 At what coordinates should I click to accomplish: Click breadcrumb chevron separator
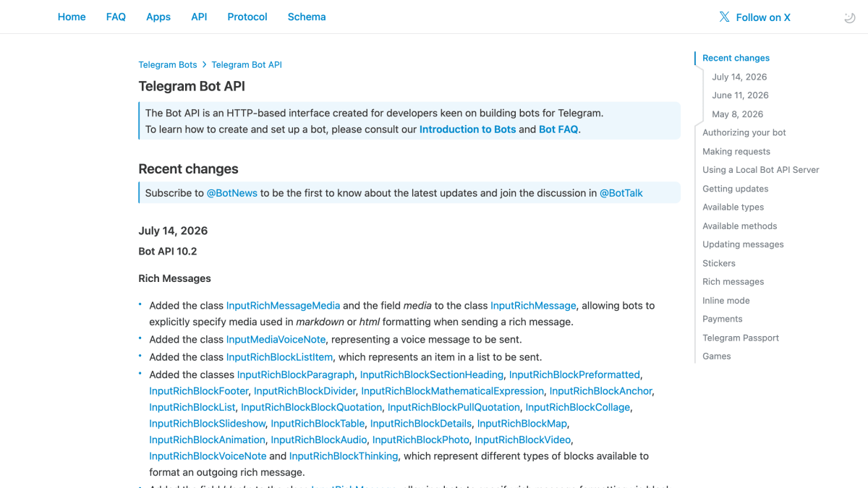[205, 64]
